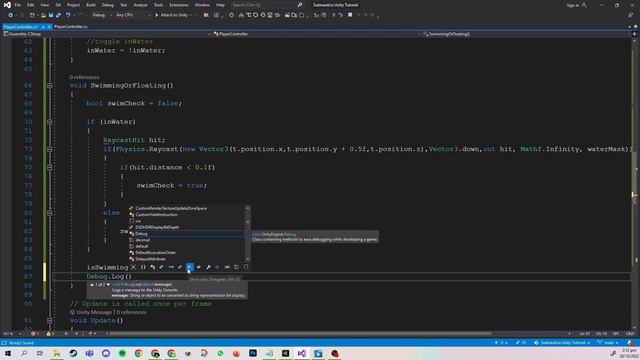Click the search magnifier icon in title bar
Image resolution: width=640 pixels, height=360 pixels.
point(300,5)
